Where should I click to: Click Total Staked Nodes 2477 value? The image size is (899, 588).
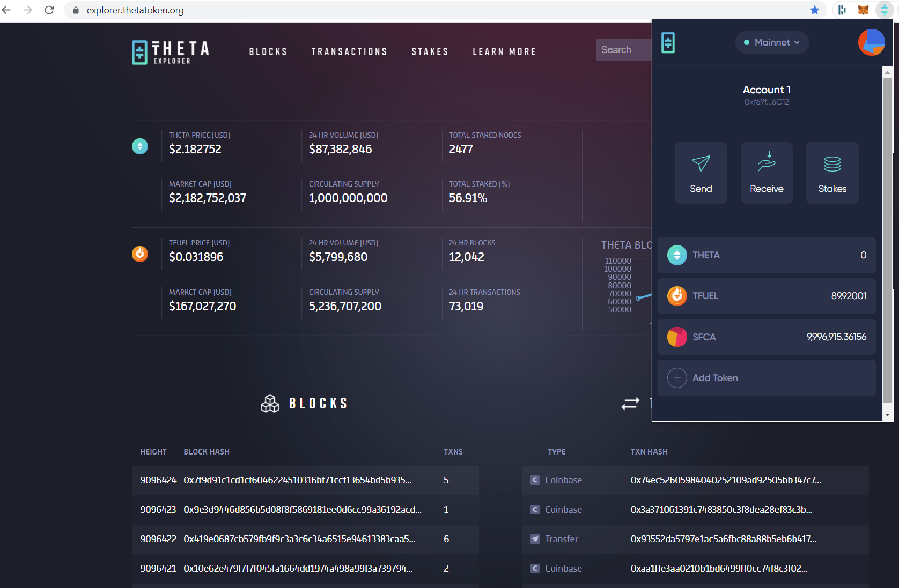tap(461, 149)
